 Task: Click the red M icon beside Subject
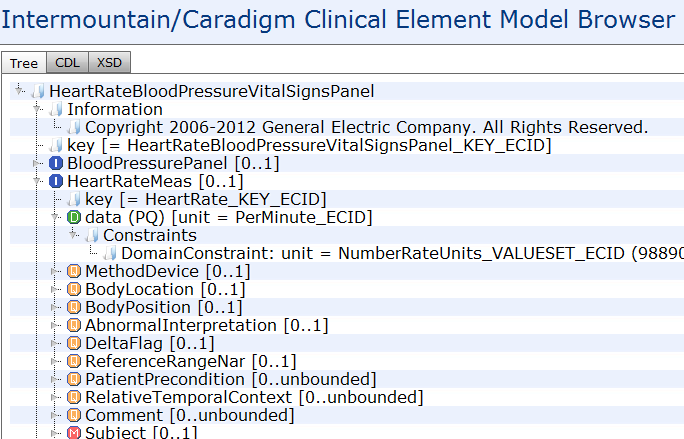pyautogui.click(x=74, y=433)
